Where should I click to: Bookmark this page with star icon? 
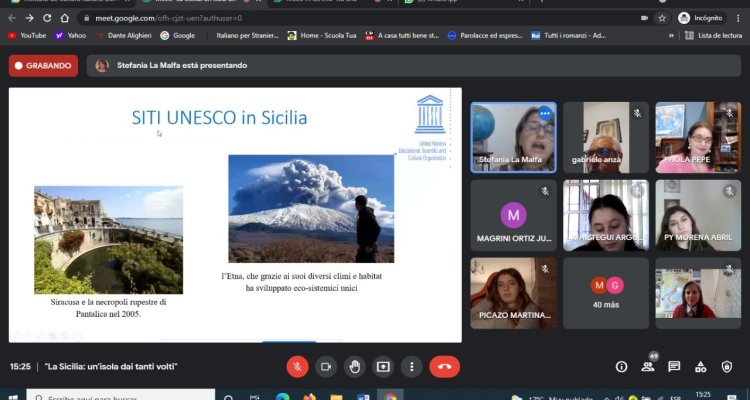pyautogui.click(x=662, y=18)
